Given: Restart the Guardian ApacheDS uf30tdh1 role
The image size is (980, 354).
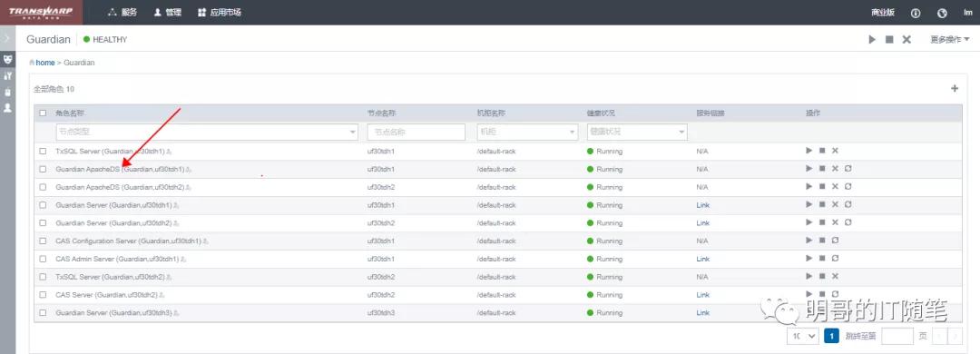Looking at the screenshot, I should pyautogui.click(x=848, y=168).
